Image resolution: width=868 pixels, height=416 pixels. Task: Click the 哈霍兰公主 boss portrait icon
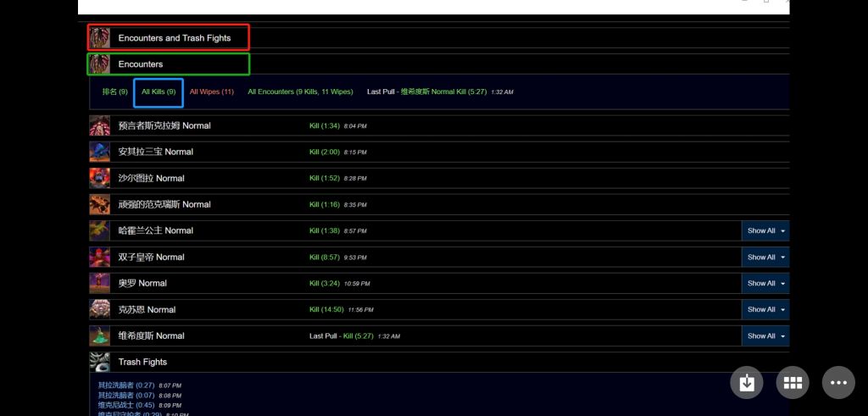(x=100, y=230)
